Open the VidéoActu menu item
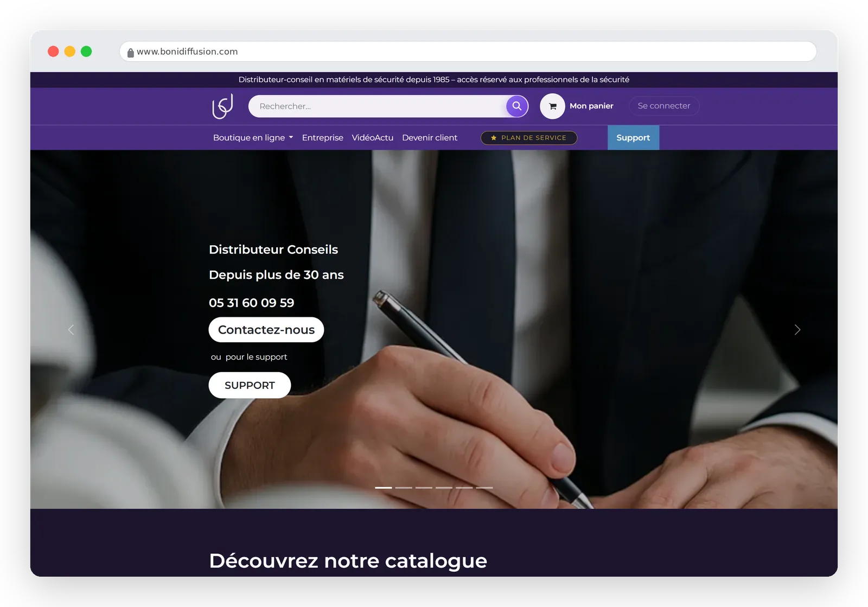 373,138
